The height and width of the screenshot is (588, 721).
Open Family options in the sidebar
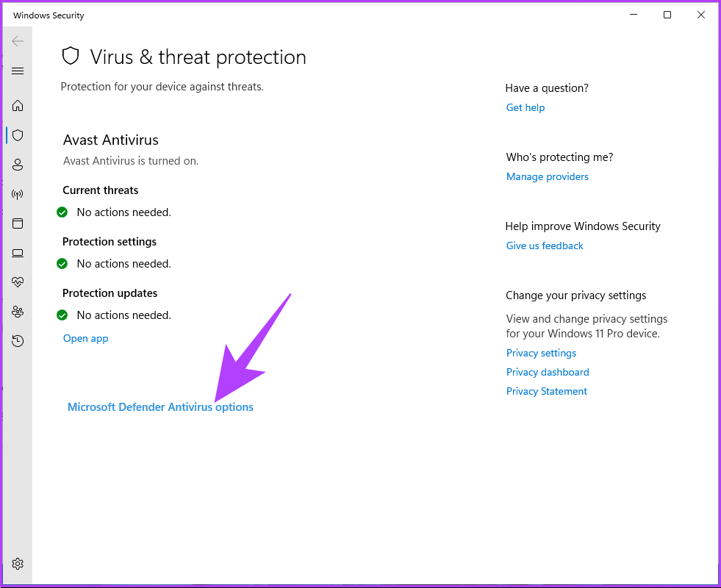coord(18,312)
